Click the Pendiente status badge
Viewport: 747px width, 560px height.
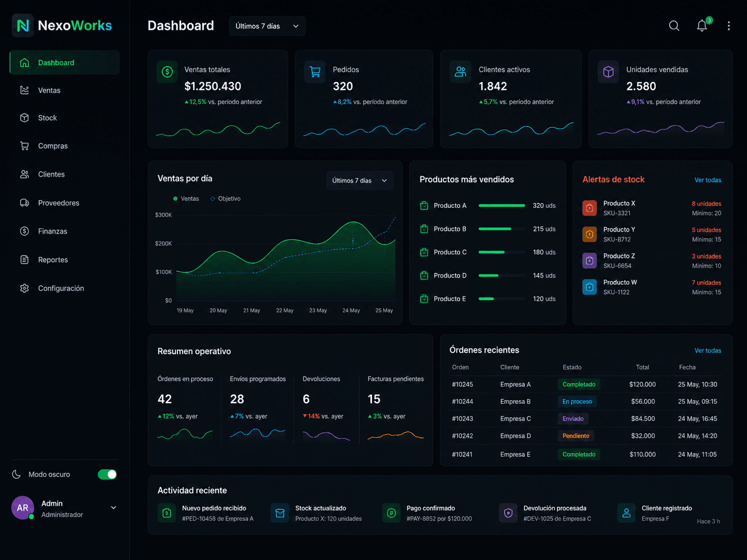[576, 436]
